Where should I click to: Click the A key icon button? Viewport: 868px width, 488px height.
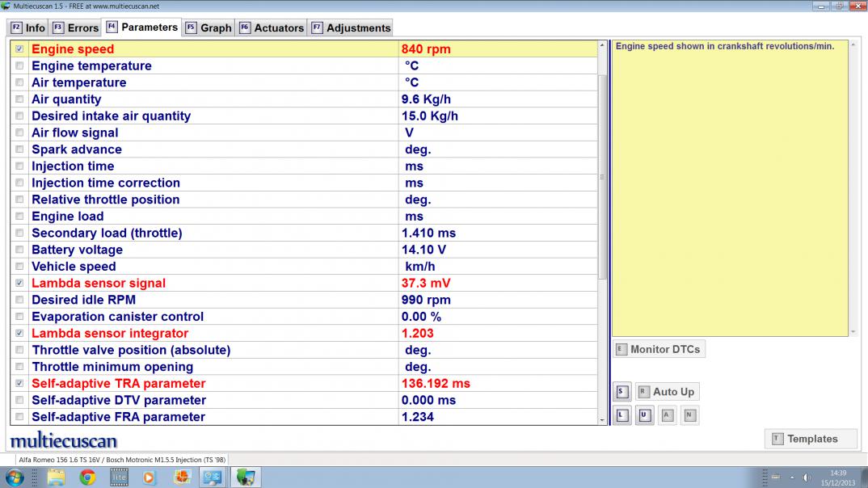(x=667, y=416)
